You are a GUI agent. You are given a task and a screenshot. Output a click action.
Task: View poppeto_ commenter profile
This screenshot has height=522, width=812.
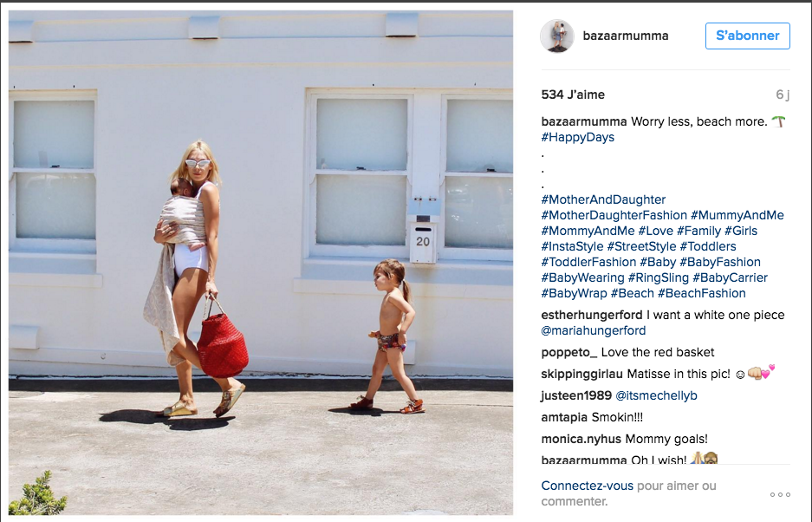click(x=569, y=352)
